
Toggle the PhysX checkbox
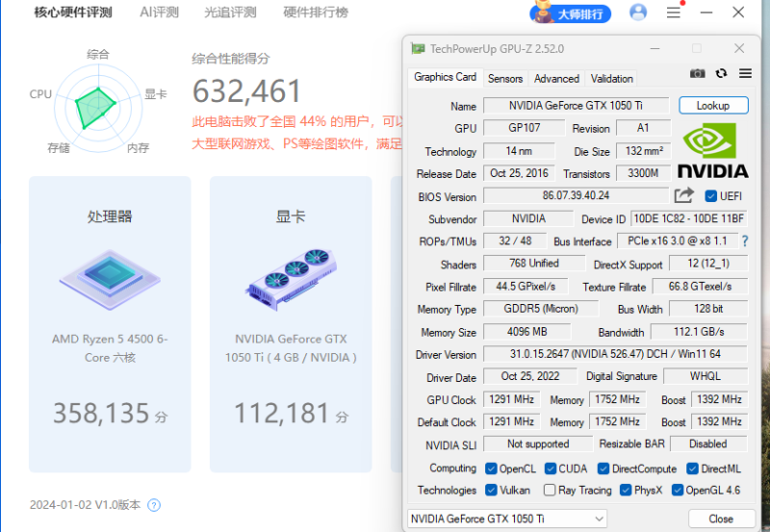point(625,490)
